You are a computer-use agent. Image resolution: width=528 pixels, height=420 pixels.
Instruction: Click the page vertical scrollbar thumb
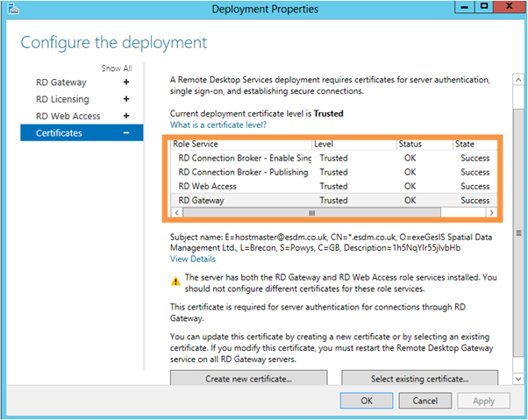point(518,232)
